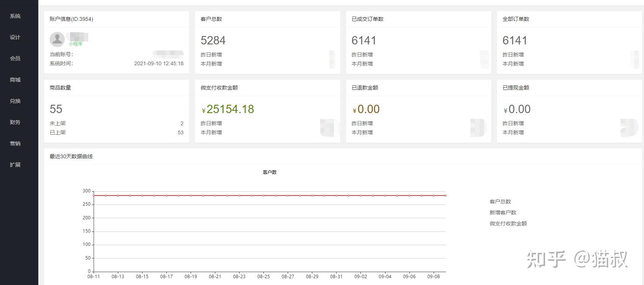
Task: Click the 09-08 data point on the chart line
Action: click(x=434, y=195)
